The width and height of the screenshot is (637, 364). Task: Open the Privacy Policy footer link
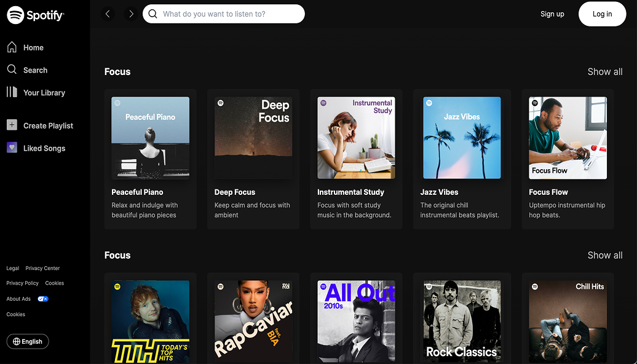[x=22, y=283]
